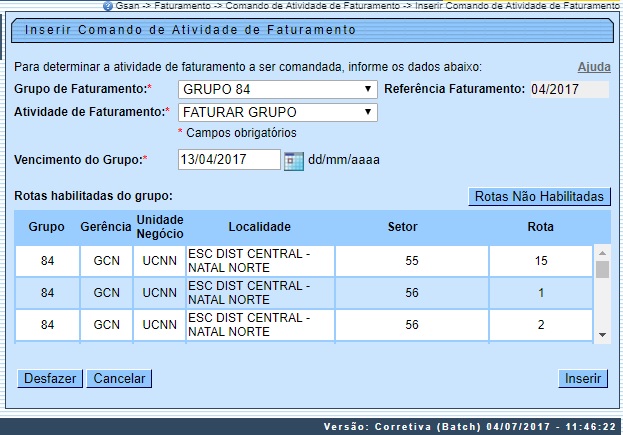Click Setor 56 cell in the Rota 2 row
This screenshot has height=435, width=623.
pyautogui.click(x=412, y=325)
